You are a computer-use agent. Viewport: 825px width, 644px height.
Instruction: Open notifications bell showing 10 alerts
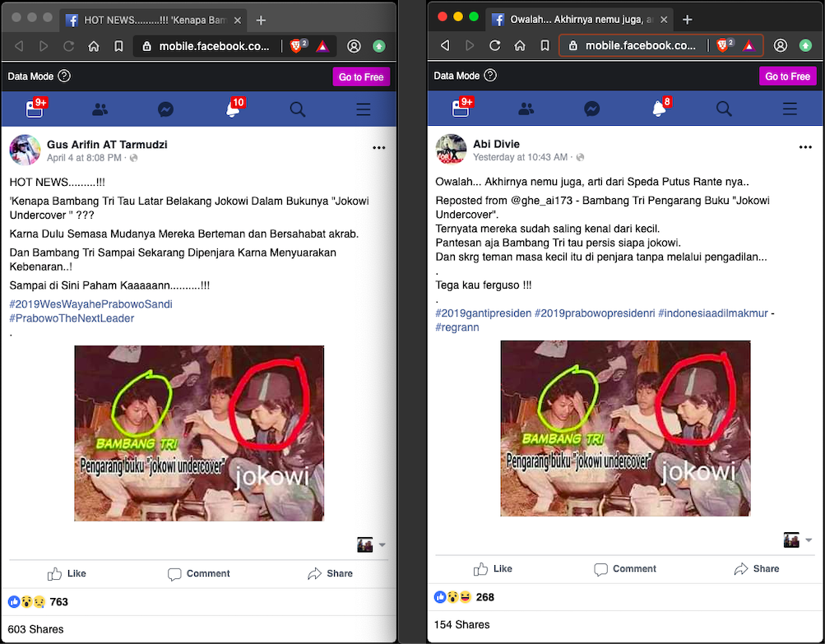coord(233,109)
